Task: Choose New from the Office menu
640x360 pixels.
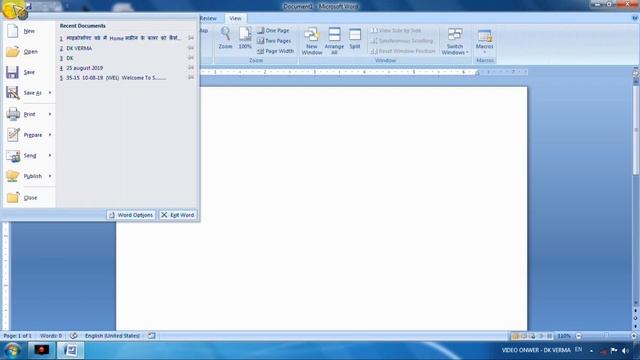Action: (x=29, y=31)
